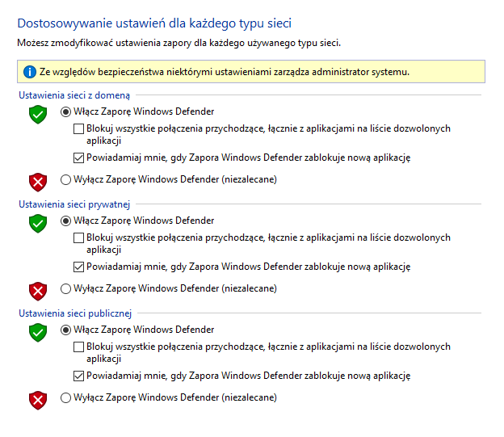Image resolution: width=504 pixels, height=437 pixels.
Task: Click the blue info icon in yellow banner
Action: 29,72
